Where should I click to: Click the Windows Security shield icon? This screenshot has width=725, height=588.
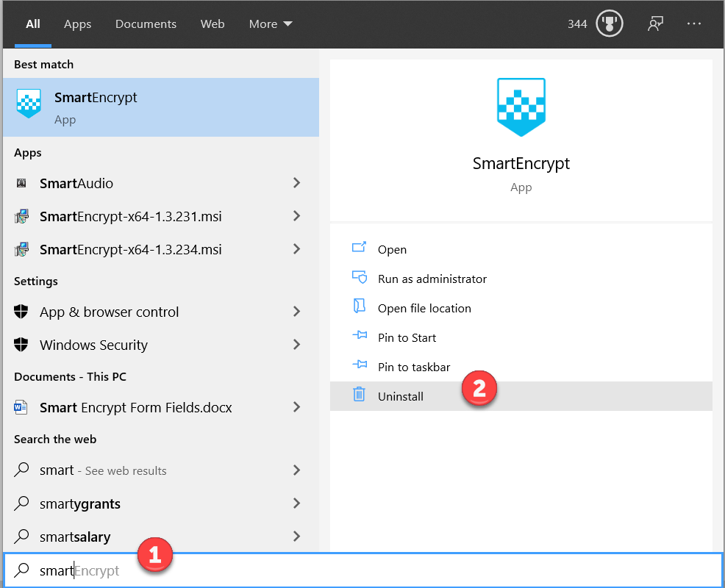pos(21,345)
